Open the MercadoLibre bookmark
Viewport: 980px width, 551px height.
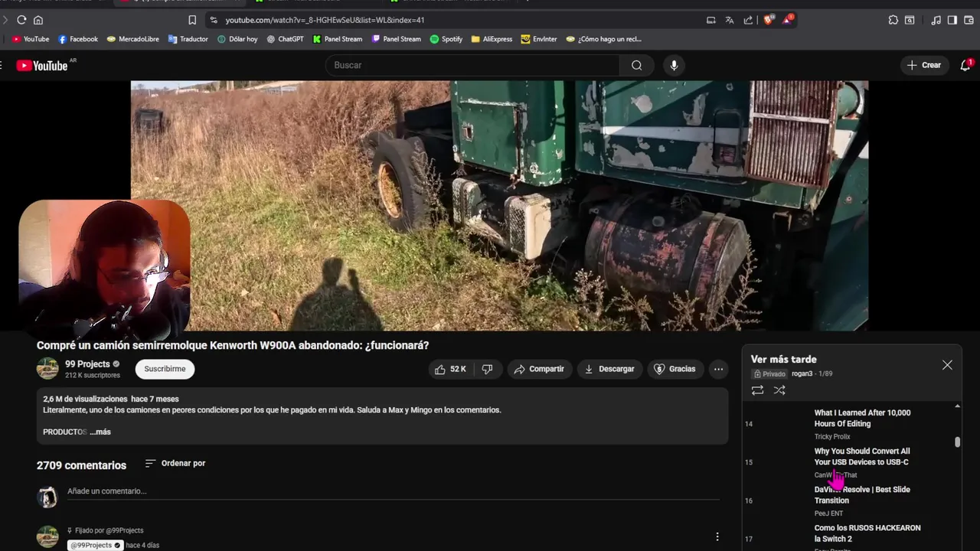133,39
